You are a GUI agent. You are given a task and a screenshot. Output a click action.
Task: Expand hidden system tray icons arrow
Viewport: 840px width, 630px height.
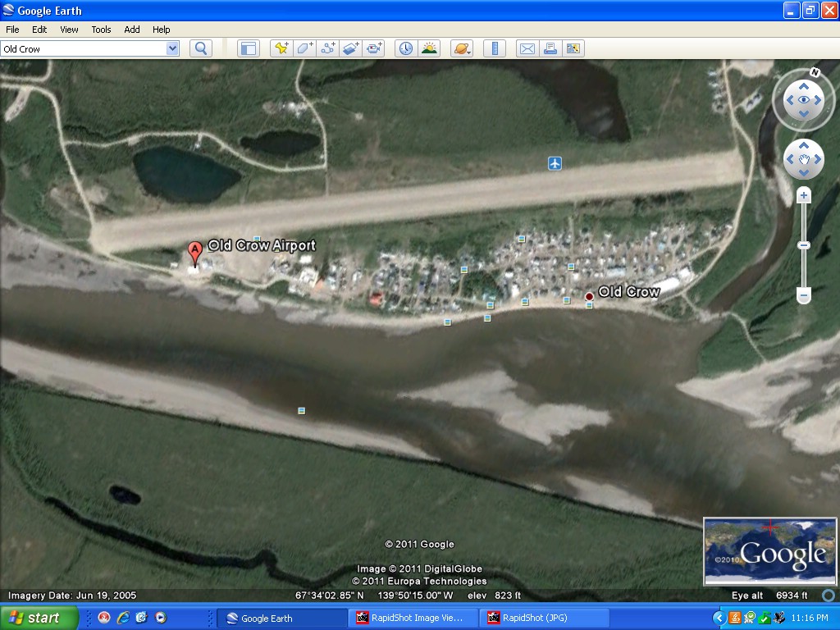[x=719, y=619]
